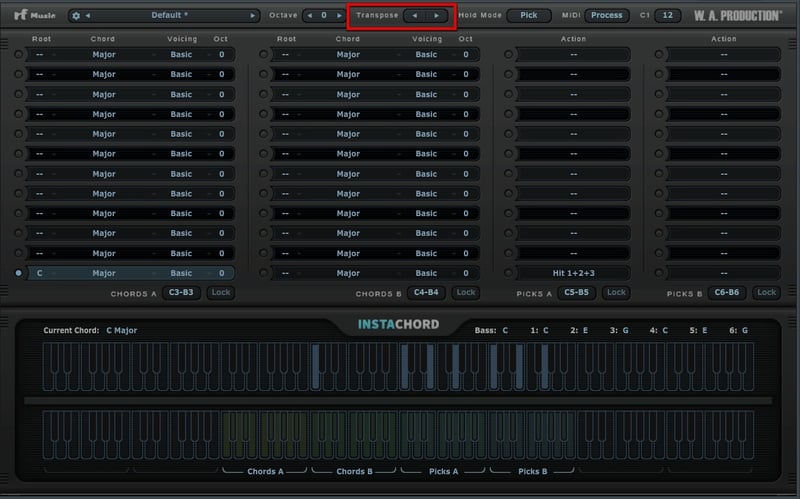The width and height of the screenshot is (800, 499).
Task: Select first row radio button in Picks A
Action: click(x=508, y=54)
